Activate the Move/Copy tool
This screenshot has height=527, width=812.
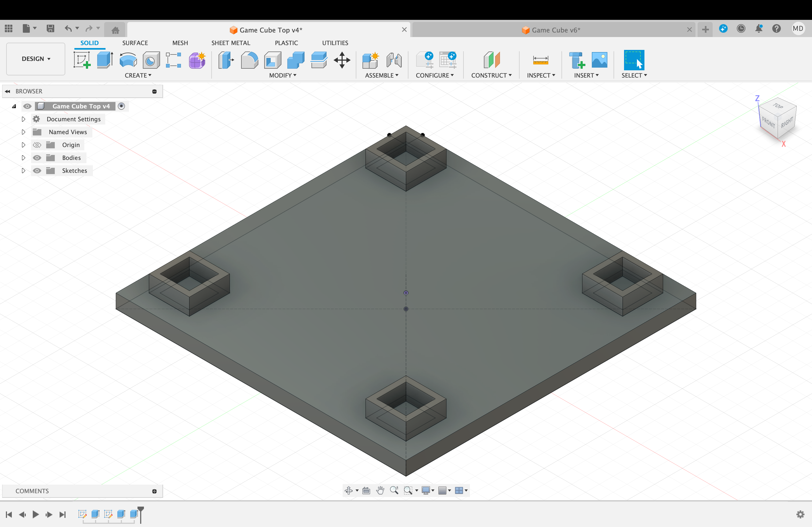342,60
